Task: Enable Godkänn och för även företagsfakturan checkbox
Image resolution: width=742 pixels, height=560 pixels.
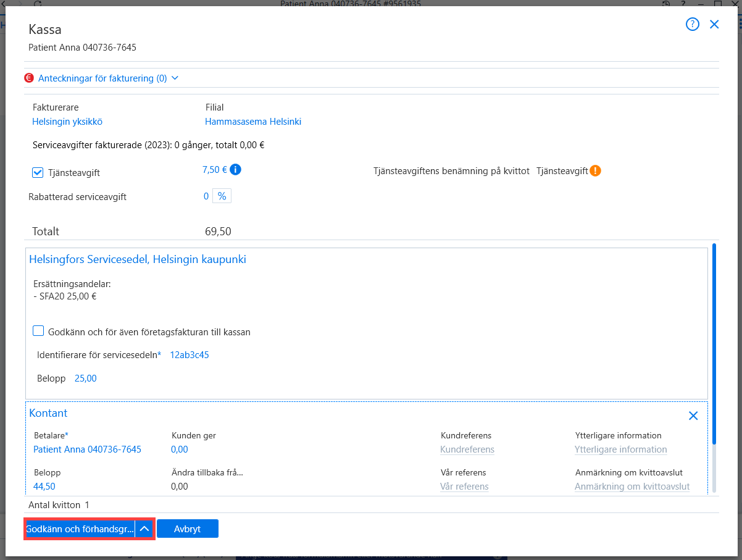Action: pos(38,332)
